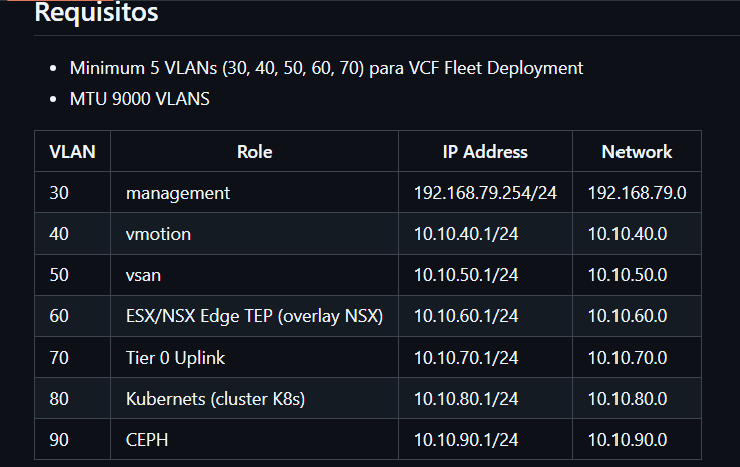Click the ESX/NSX Edge TEP role cell
The width and height of the screenshot is (740, 467).
255,316
